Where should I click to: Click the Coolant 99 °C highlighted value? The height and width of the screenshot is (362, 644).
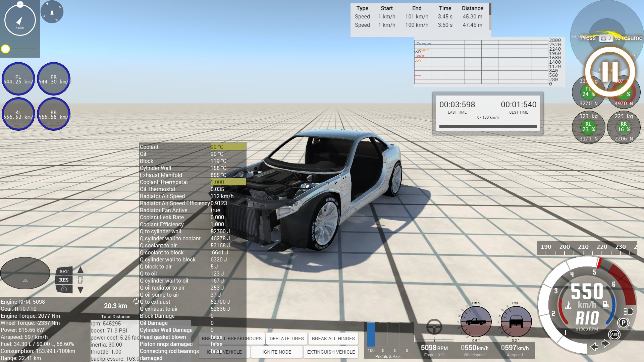pos(228,147)
